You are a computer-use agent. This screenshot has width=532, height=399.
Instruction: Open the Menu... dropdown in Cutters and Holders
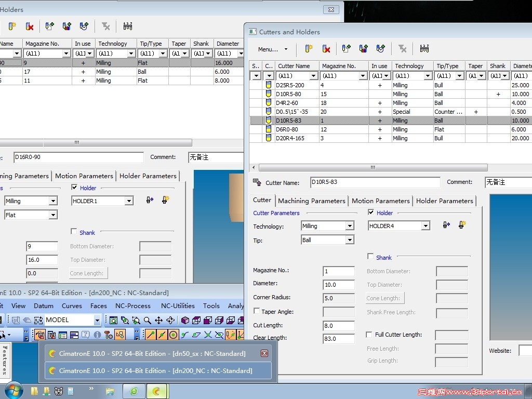[273, 49]
